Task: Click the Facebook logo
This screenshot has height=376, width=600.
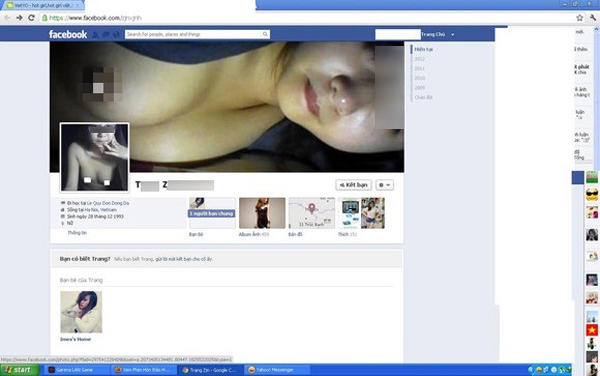Action: [68, 34]
